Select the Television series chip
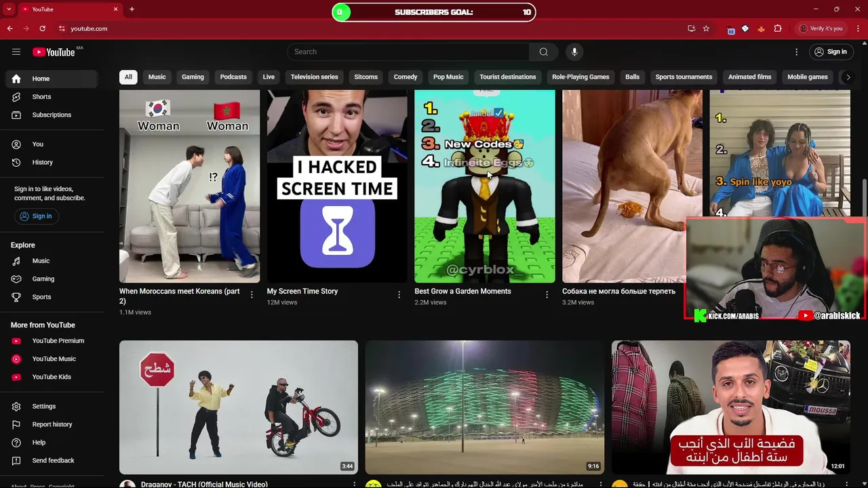The width and height of the screenshot is (868, 488). click(314, 77)
